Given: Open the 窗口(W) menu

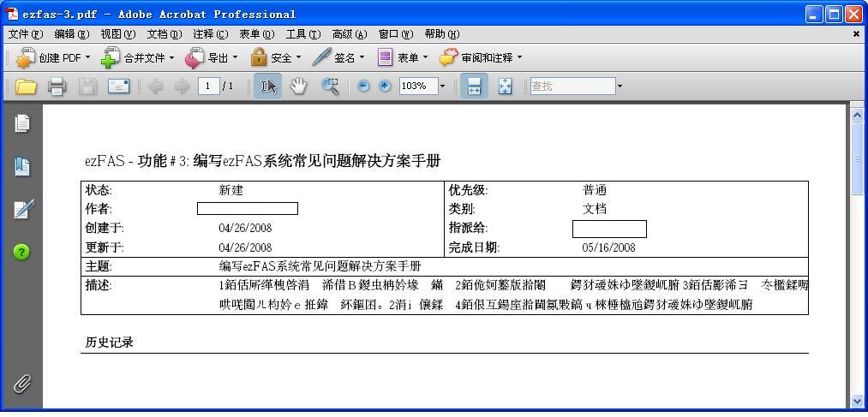Looking at the screenshot, I should (396, 34).
